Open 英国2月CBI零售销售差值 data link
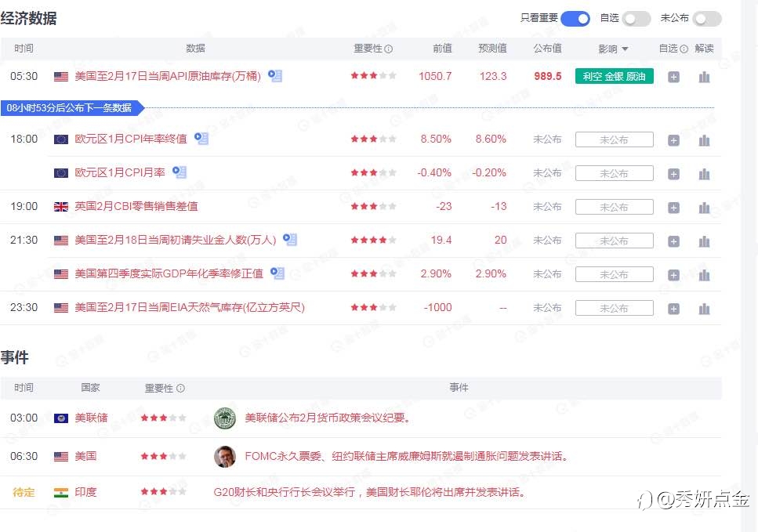The image size is (758, 532). 136,206
